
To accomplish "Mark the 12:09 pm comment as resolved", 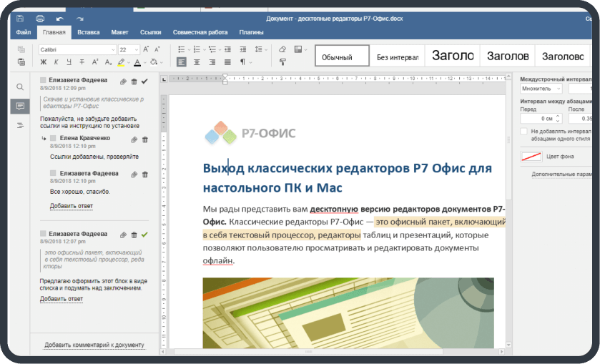I will [x=144, y=81].
